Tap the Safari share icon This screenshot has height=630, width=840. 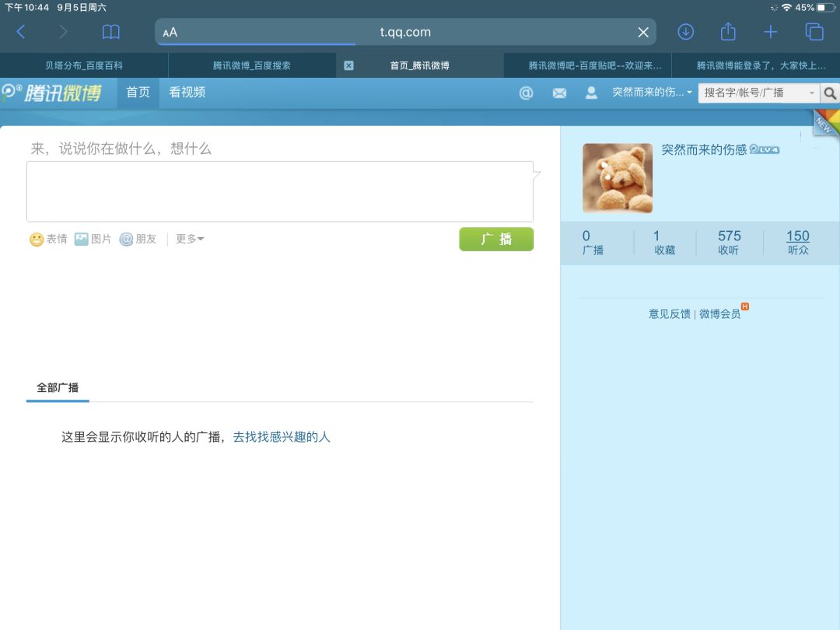(728, 31)
